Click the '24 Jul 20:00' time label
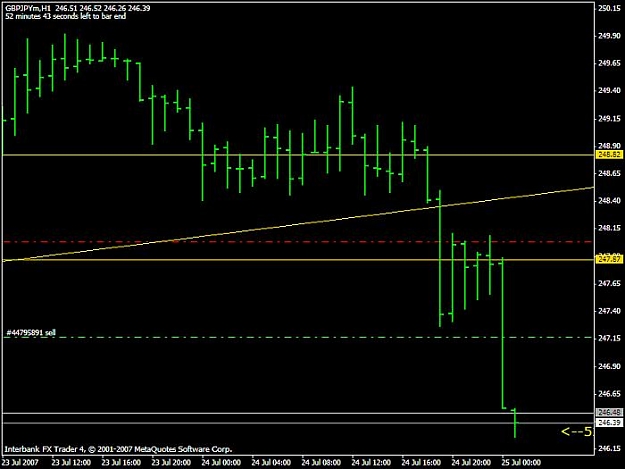625x469 pixels. click(471, 463)
